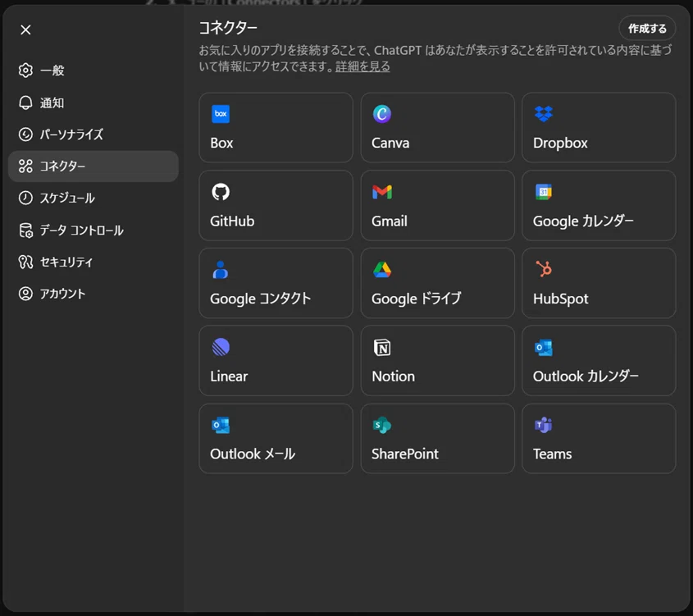
Task: Click the Google カレンダー label text
Action: tap(583, 221)
